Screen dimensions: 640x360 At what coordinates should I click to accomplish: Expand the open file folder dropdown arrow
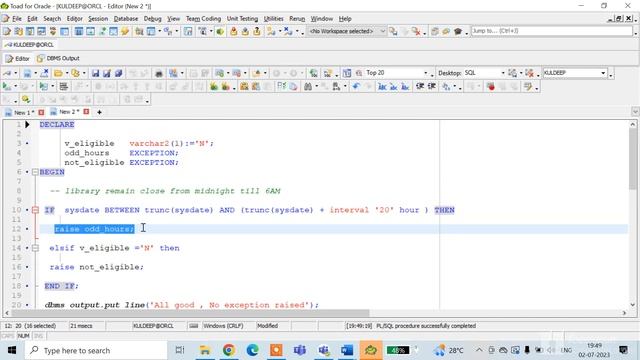(67, 73)
